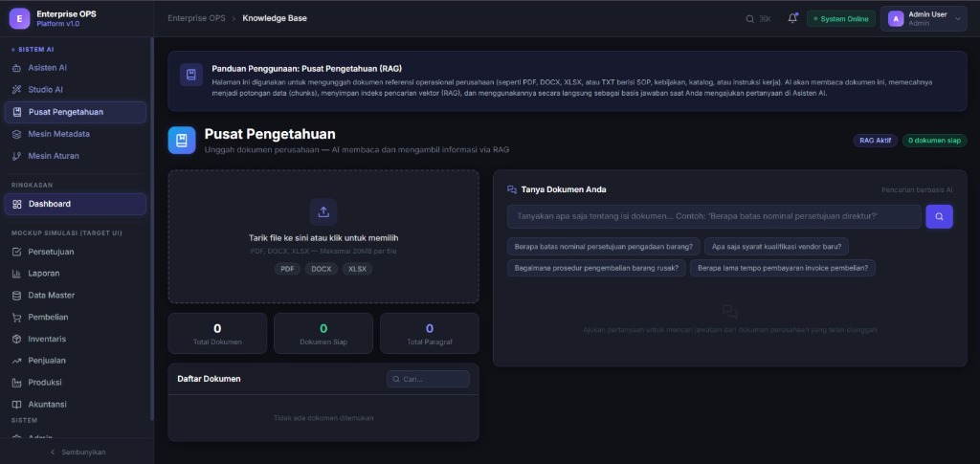Click the Pusat Pengetahuan sidebar book icon
The height and width of the screenshot is (464, 980).
click(x=17, y=112)
